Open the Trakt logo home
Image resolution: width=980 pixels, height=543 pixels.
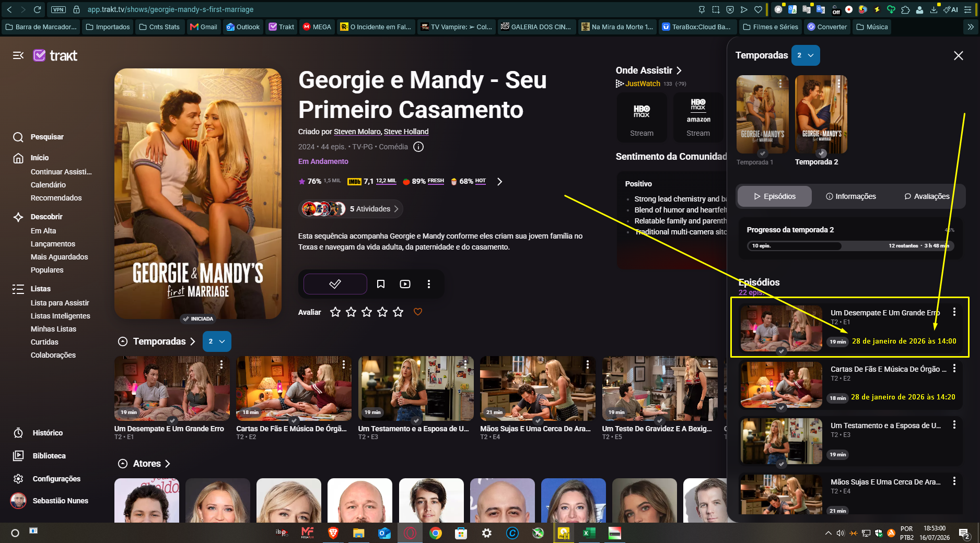tap(55, 55)
